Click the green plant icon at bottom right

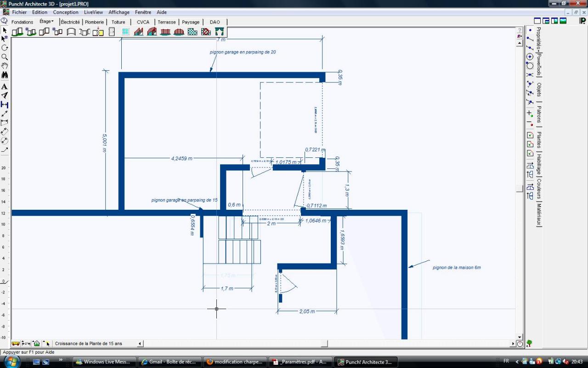tap(530, 343)
